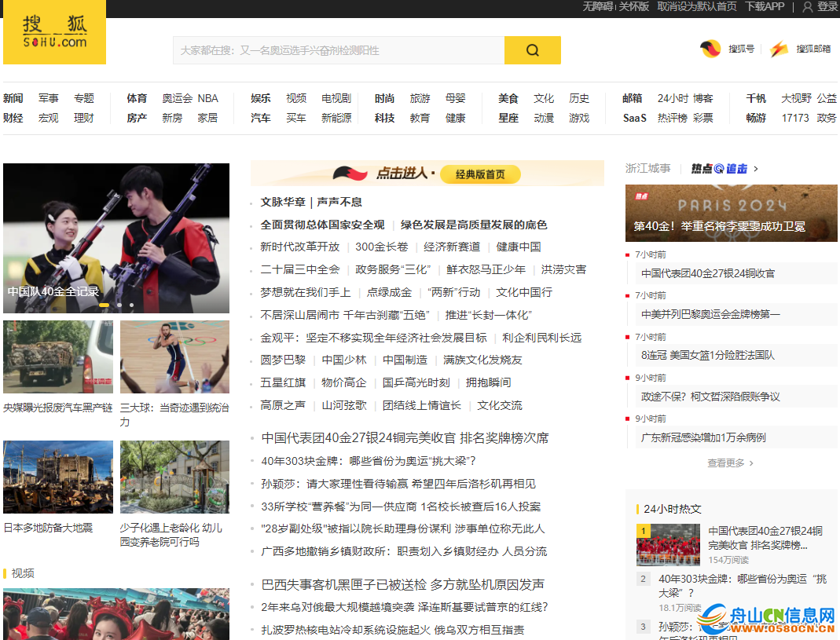This screenshot has height=640, width=840.
Task: Open hot item 8连冠 美国女篮1分险胜法国队
Action: pos(708,355)
